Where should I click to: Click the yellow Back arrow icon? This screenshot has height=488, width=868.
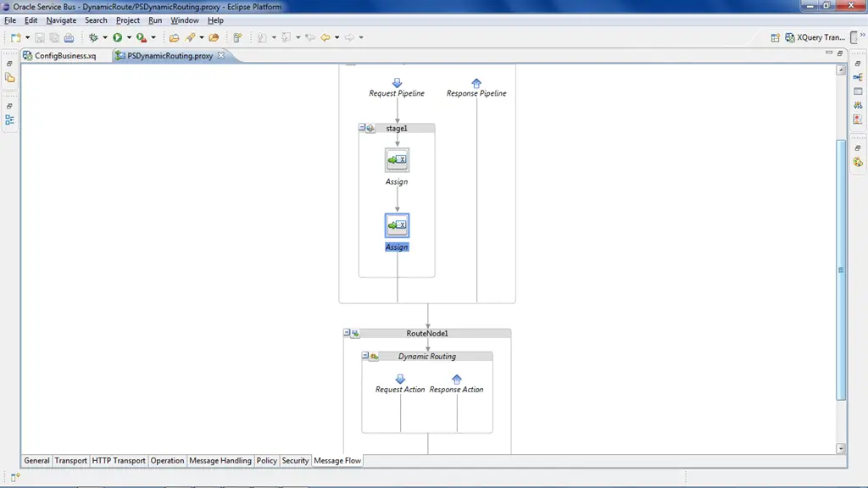[x=325, y=37]
